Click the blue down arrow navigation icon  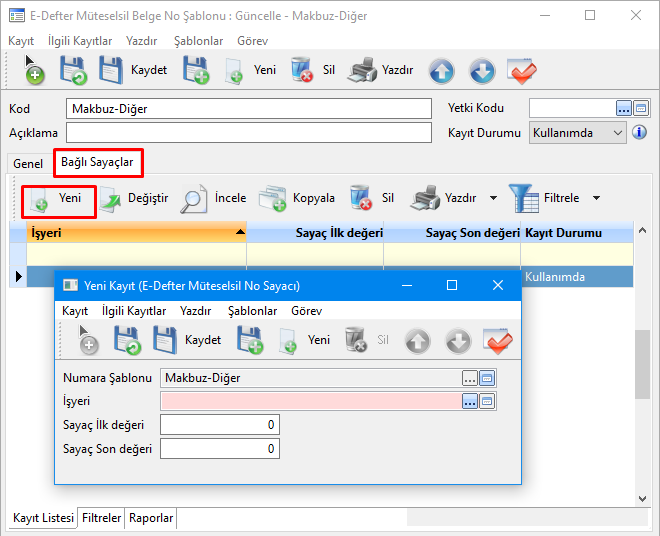(x=482, y=71)
